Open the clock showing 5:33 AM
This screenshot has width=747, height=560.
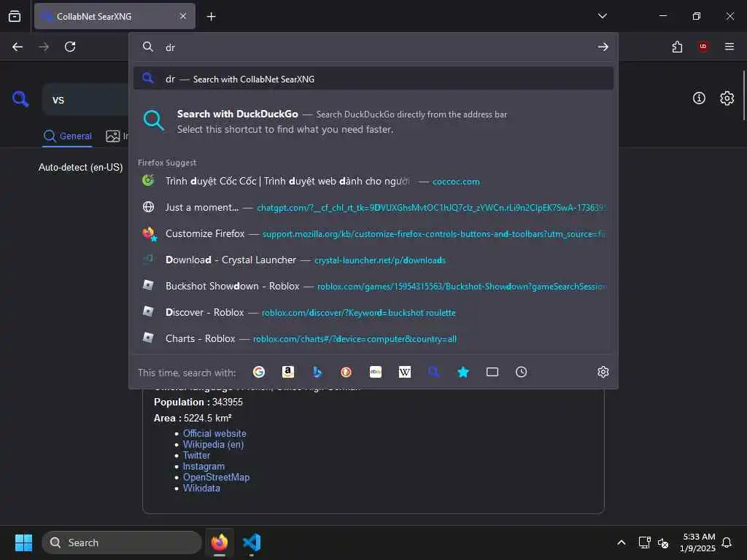pos(697,542)
